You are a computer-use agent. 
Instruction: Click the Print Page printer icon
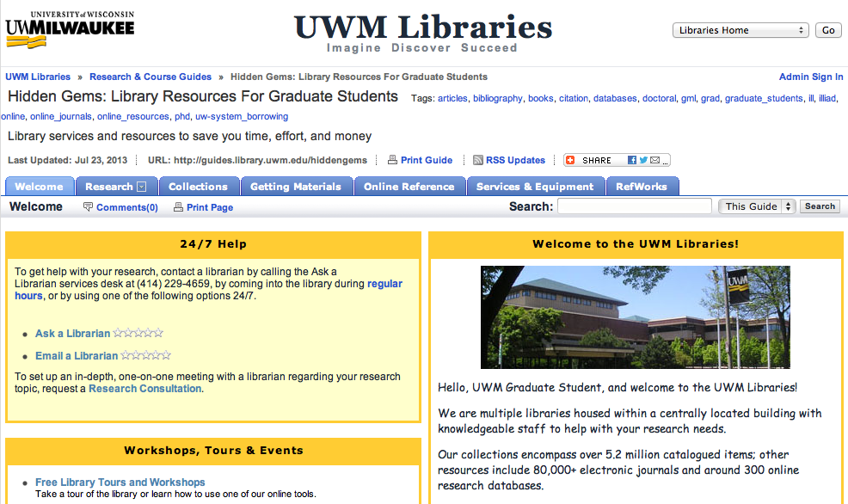pyautogui.click(x=178, y=206)
